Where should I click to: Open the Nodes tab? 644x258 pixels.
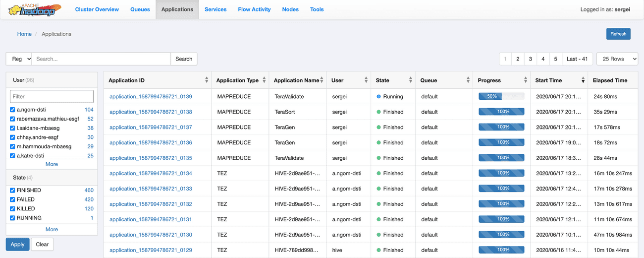pyautogui.click(x=290, y=9)
